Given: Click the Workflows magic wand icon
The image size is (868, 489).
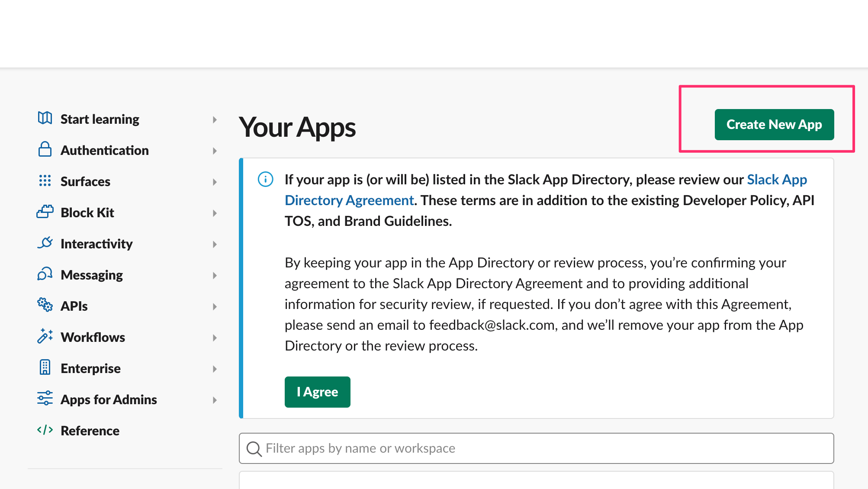Looking at the screenshot, I should click(45, 336).
